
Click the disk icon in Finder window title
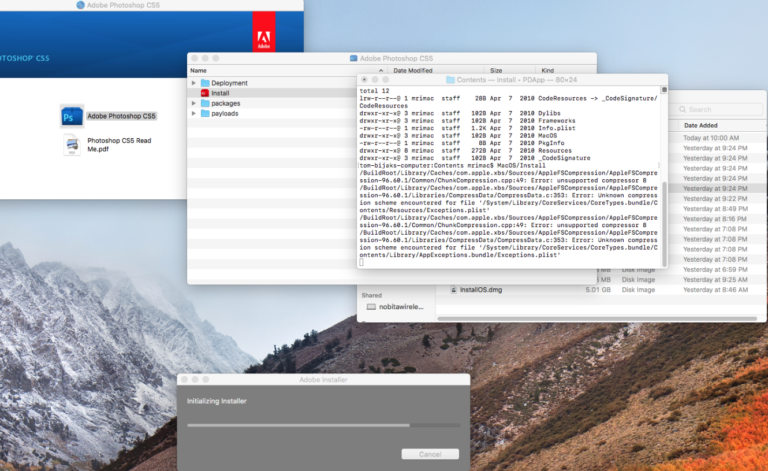(x=354, y=58)
